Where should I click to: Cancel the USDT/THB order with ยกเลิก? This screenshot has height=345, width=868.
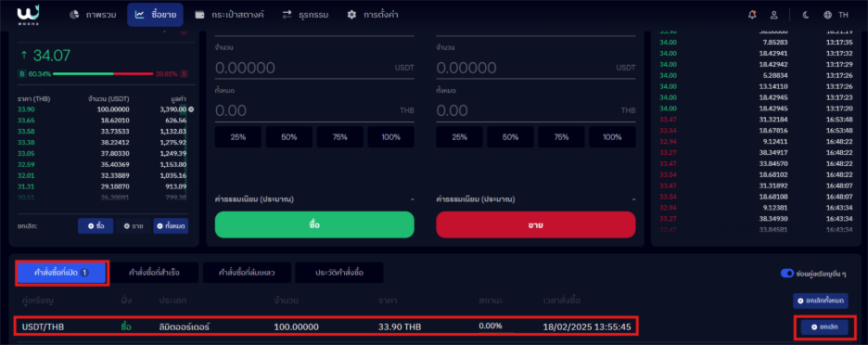[824, 327]
